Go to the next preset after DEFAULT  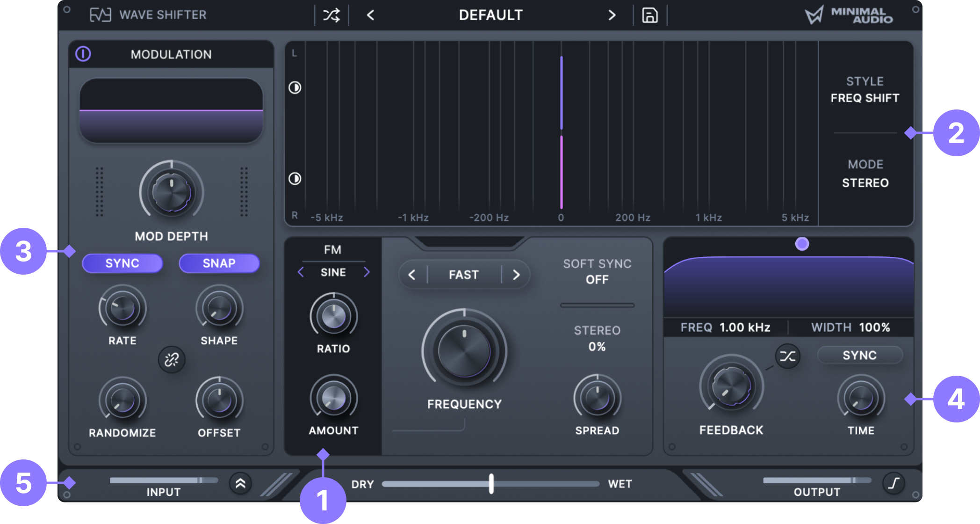pyautogui.click(x=612, y=15)
